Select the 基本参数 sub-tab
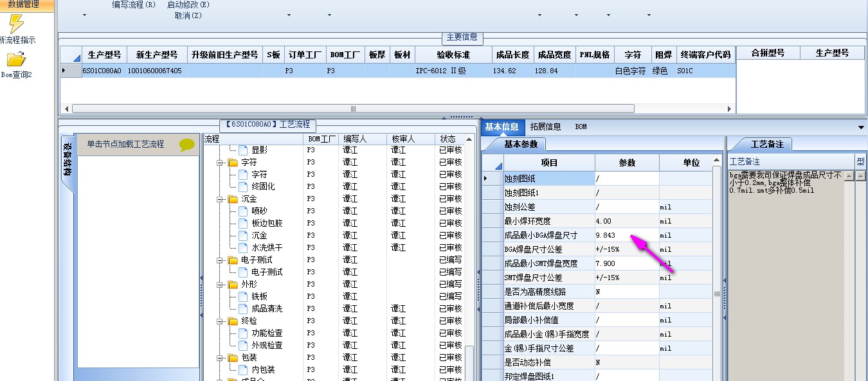Viewport: 868px width, 381px height. tap(520, 144)
